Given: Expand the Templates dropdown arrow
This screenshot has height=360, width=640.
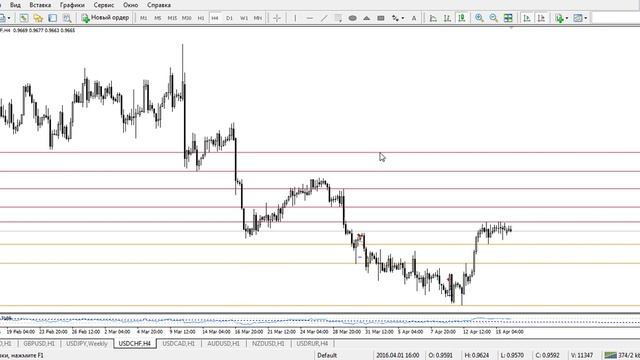Looking at the screenshot, I should (x=585, y=18).
